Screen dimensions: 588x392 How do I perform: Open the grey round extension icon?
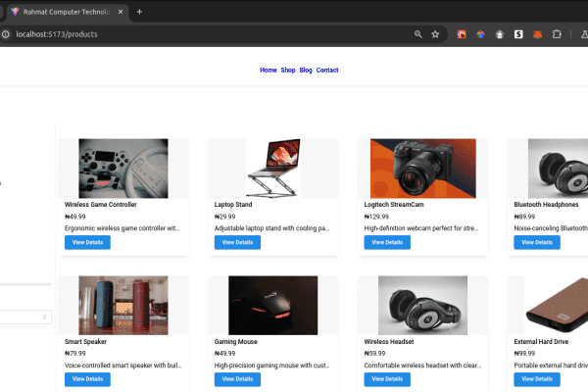tap(499, 34)
